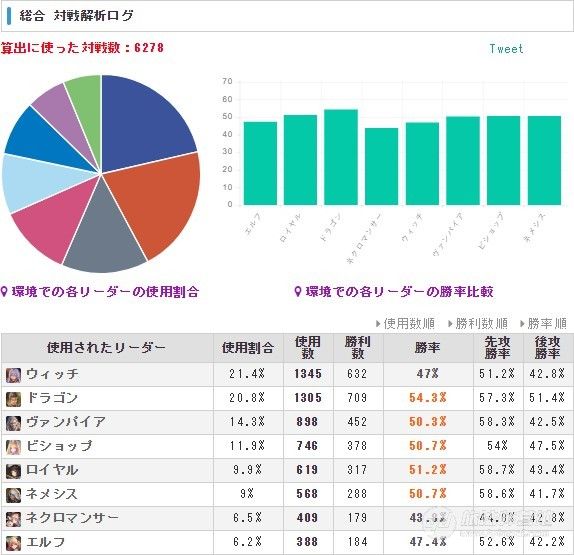Click the ネクロマンサー leader portrait icon

[x=13, y=519]
